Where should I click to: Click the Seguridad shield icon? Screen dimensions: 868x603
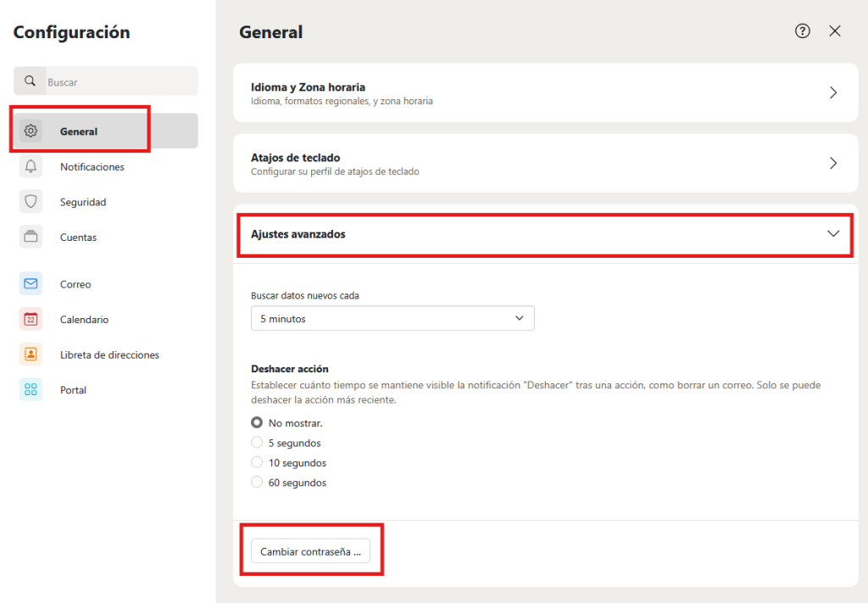[31, 202]
